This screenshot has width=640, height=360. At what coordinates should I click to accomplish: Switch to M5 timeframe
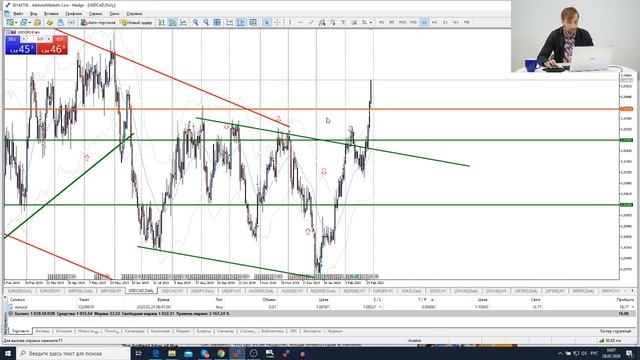(391, 22)
